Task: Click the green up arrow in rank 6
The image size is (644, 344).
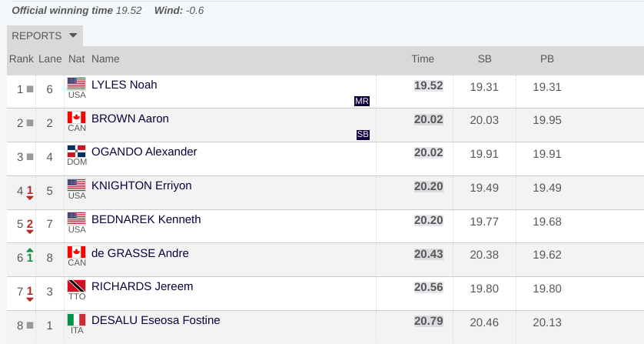Action: point(29,250)
